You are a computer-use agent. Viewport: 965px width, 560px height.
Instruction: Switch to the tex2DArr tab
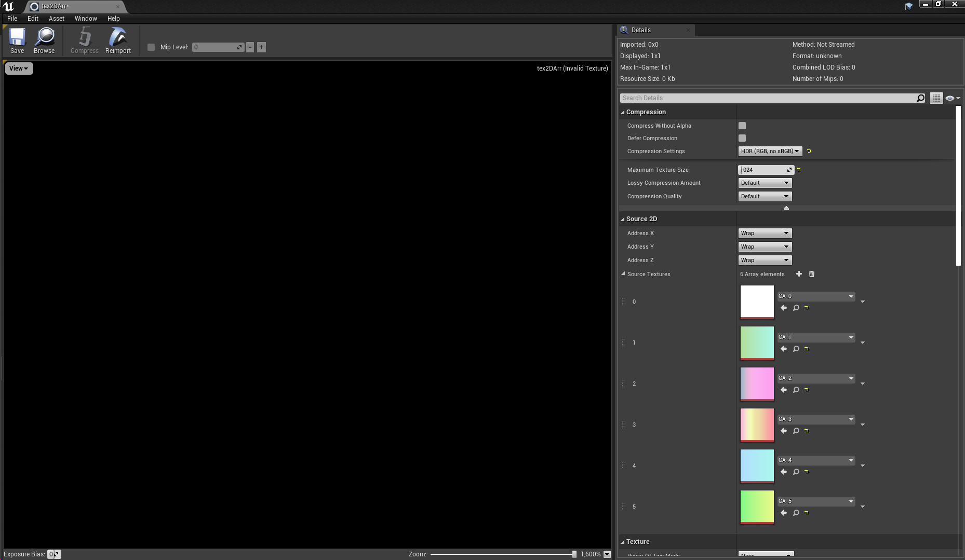pyautogui.click(x=73, y=7)
